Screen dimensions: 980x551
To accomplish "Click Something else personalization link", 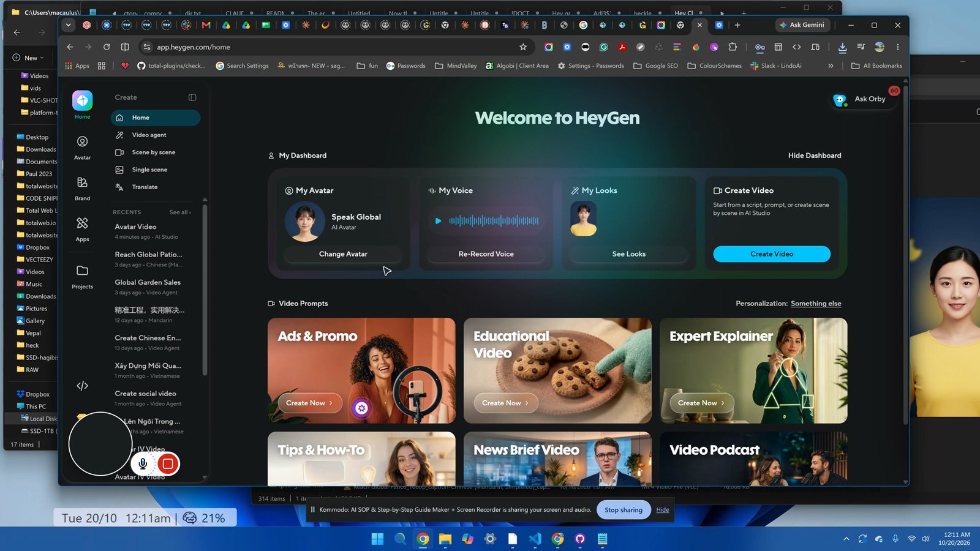I will 816,304.
